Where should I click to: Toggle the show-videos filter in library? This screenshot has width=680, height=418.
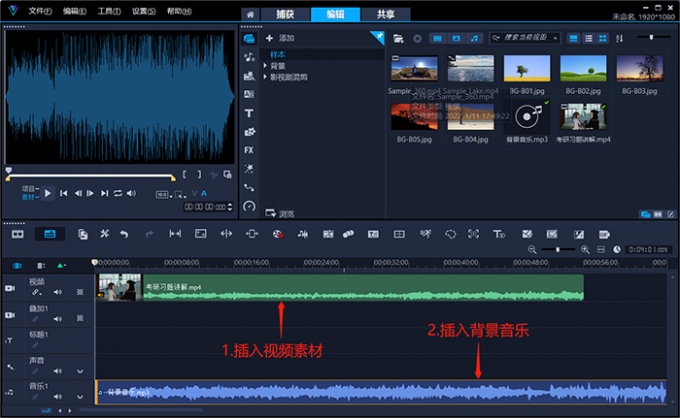pos(438,38)
